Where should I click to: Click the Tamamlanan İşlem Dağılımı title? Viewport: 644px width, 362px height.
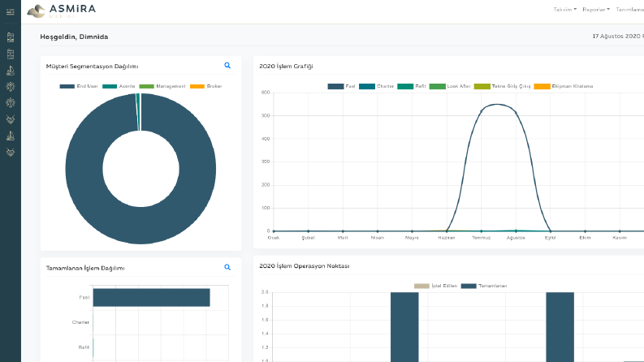(85, 268)
